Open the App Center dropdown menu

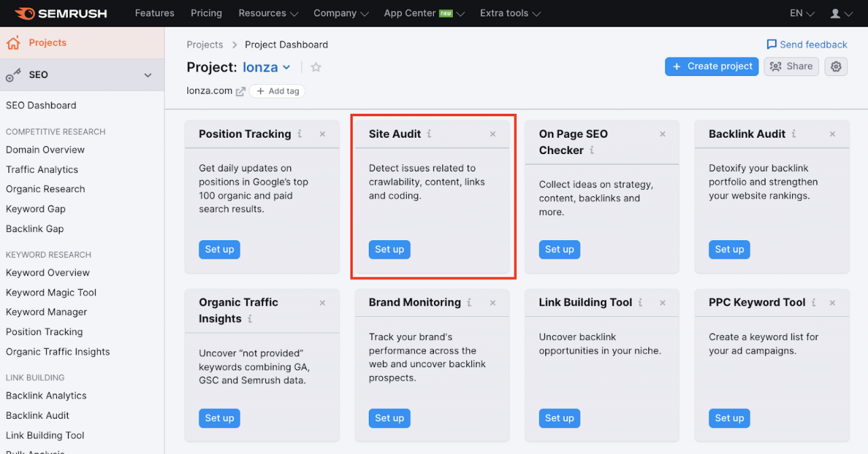pos(425,14)
